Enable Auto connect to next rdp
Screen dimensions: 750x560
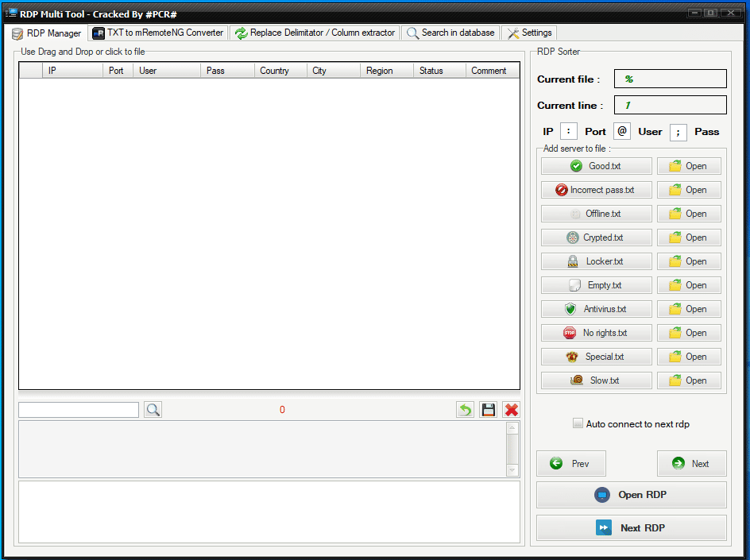pyautogui.click(x=578, y=423)
